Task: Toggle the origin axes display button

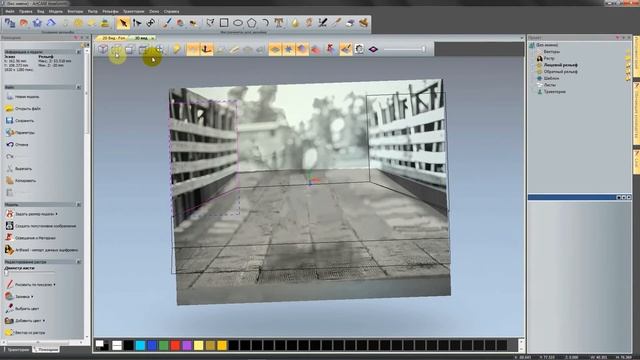Action: click(207, 49)
